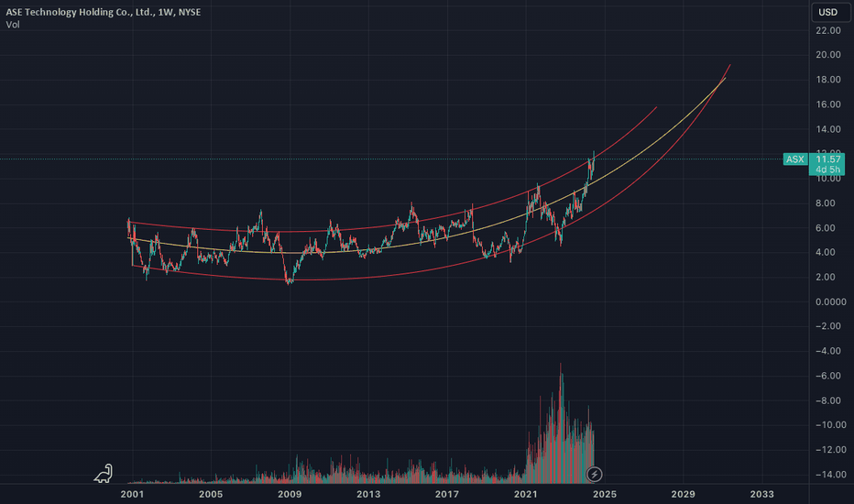This screenshot has width=854, height=504.
Task: Click the 2021 label on time axis
Action: 526,494
